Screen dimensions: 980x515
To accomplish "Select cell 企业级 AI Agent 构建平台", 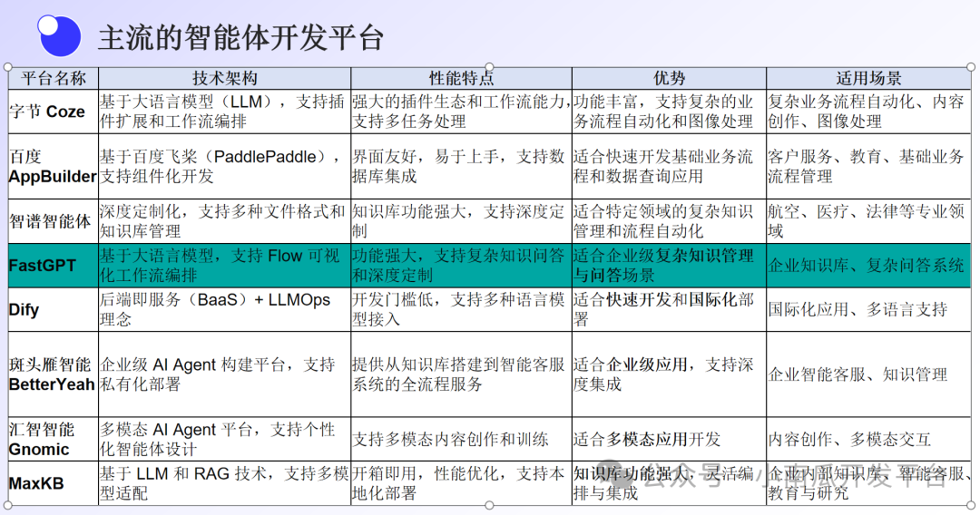I will point(224,374).
